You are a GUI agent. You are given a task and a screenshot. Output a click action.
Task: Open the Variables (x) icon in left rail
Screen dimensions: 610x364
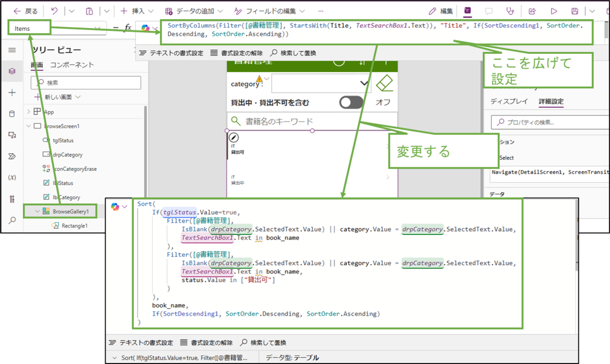coord(12,177)
